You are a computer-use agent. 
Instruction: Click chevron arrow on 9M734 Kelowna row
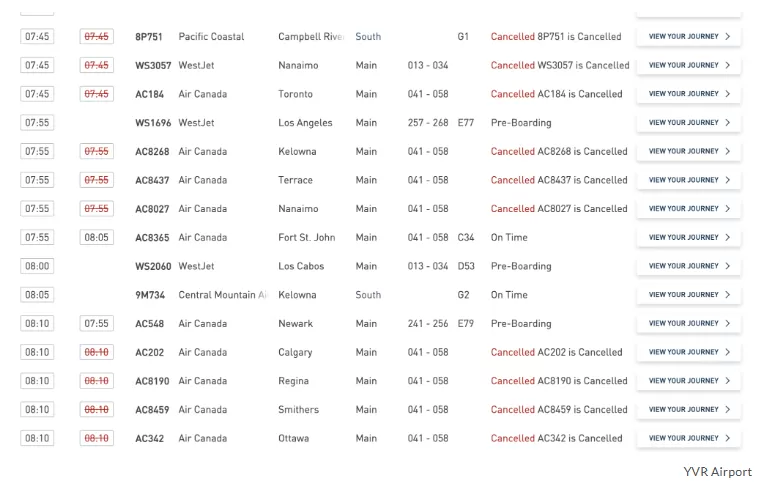point(727,295)
